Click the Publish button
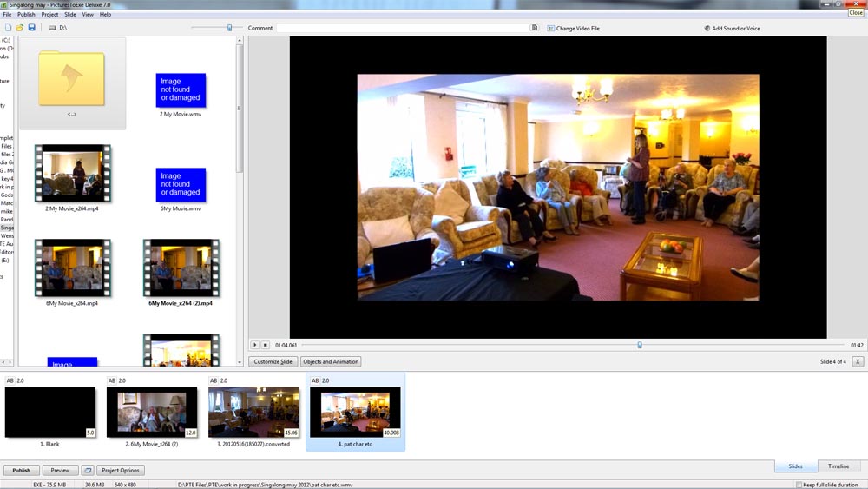Screen dimensions: 868x489 [22, 470]
